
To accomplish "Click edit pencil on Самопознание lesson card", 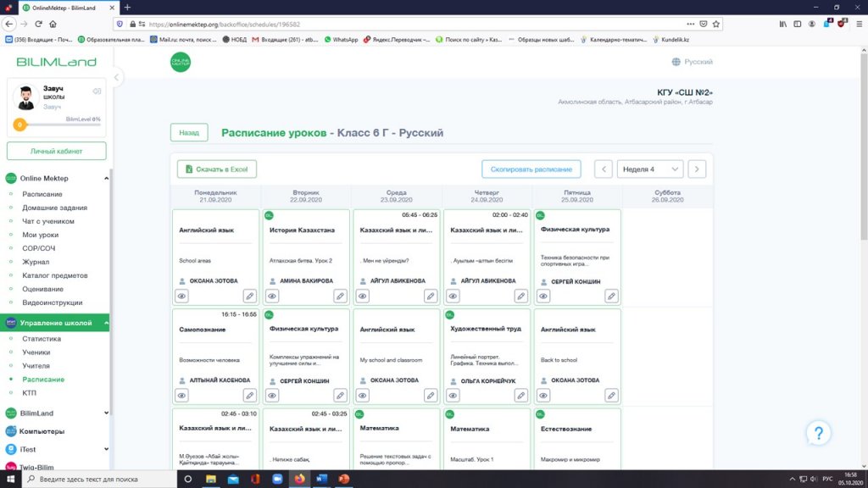I will click(249, 395).
